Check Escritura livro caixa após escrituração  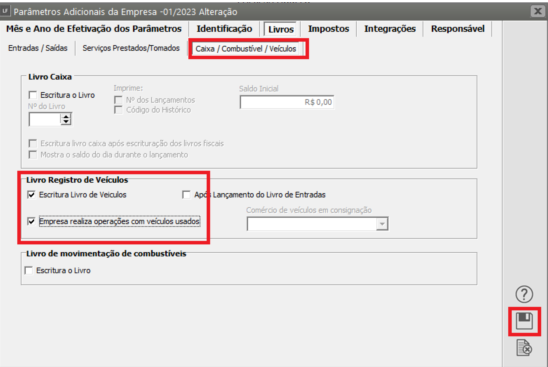[33, 143]
